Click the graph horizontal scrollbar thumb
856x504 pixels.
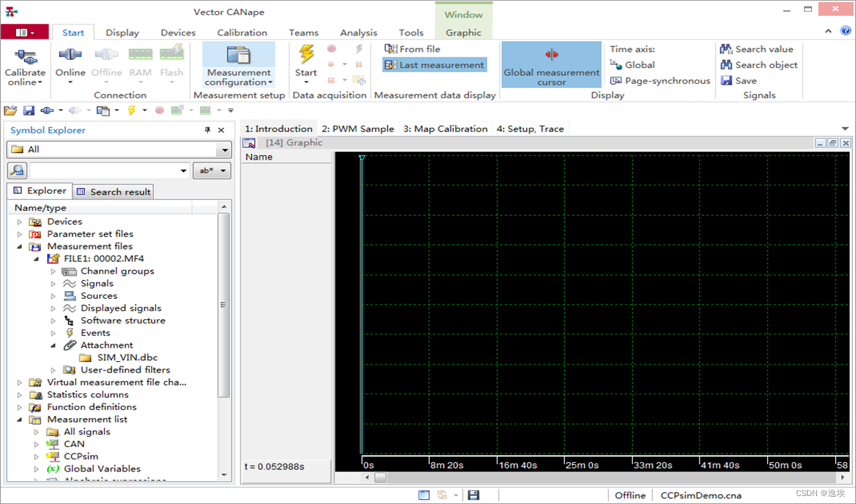pyautogui.click(x=380, y=477)
